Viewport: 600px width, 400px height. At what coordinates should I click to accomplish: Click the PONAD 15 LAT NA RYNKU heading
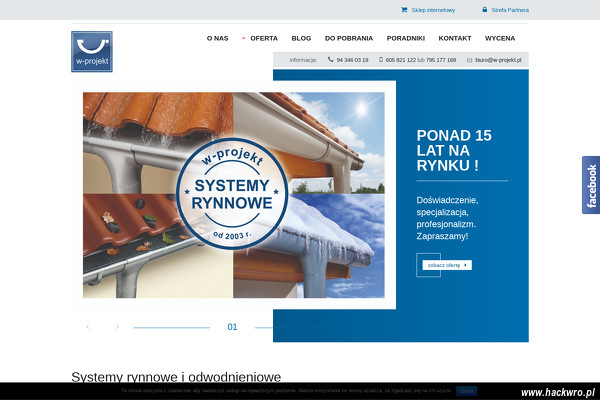pyautogui.click(x=454, y=150)
